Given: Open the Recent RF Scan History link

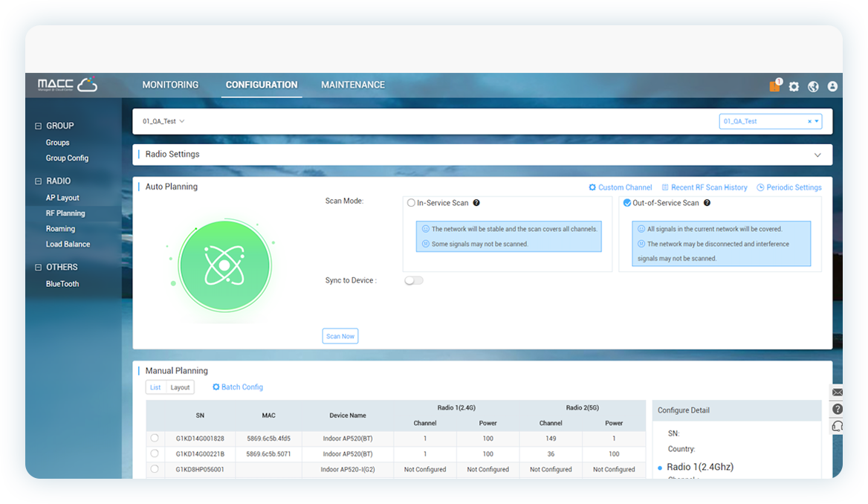Looking at the screenshot, I should click(709, 187).
